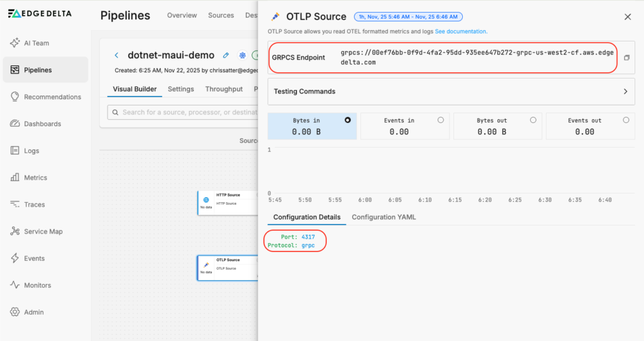Select the Bytes in radio button
644x341 pixels.
[x=348, y=120]
